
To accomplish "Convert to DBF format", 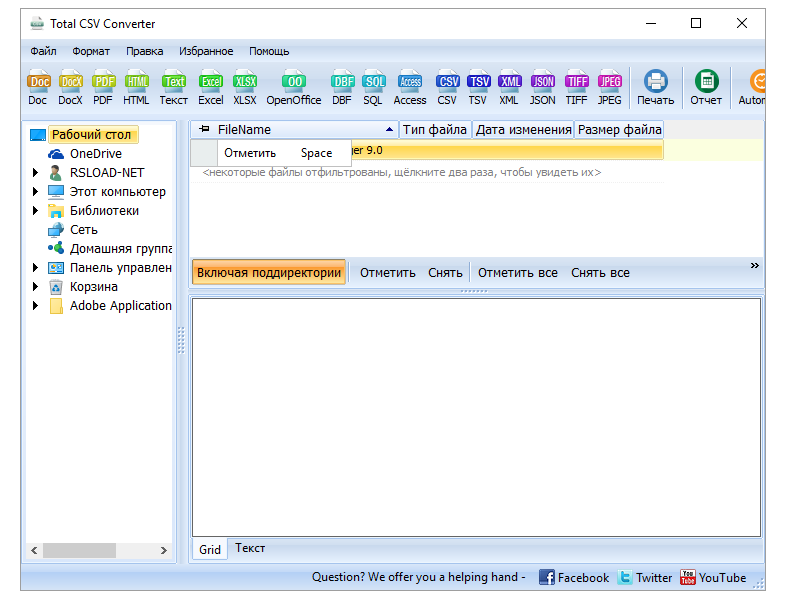I will (342, 88).
